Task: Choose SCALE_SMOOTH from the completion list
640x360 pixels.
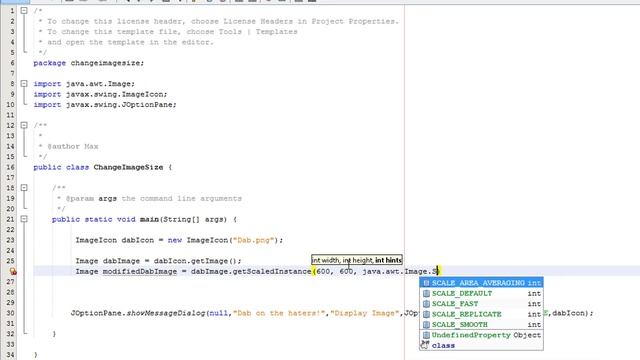Action: 481,324
